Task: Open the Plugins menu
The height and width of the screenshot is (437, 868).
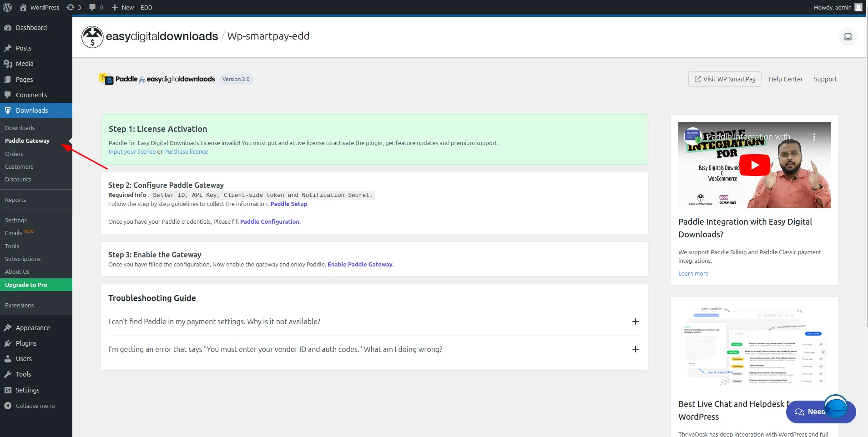Action: [x=36, y=343]
